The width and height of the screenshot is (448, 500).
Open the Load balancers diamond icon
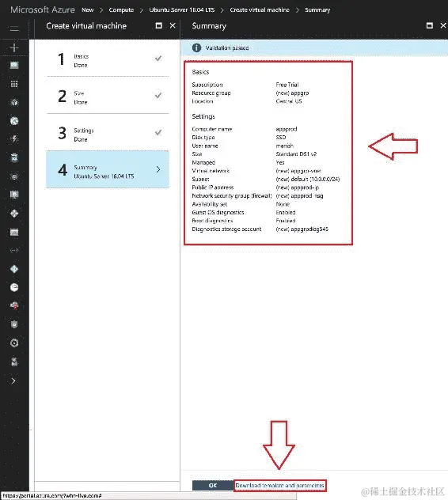(14, 214)
